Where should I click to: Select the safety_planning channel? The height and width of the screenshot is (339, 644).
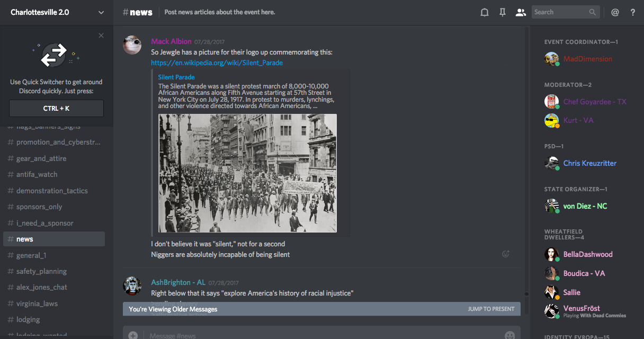(41, 271)
